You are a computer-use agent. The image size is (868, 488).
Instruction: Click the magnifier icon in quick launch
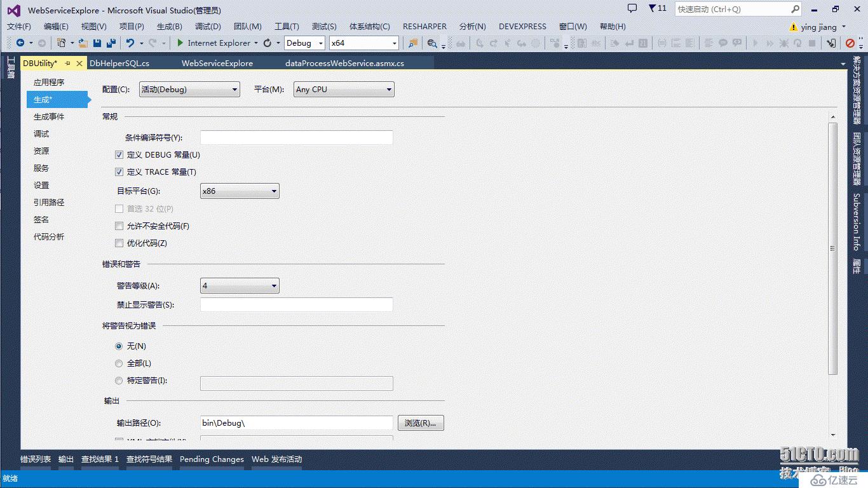795,9
